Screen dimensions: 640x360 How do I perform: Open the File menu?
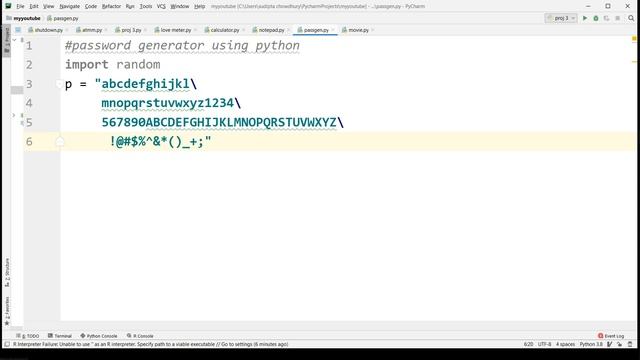(20, 7)
